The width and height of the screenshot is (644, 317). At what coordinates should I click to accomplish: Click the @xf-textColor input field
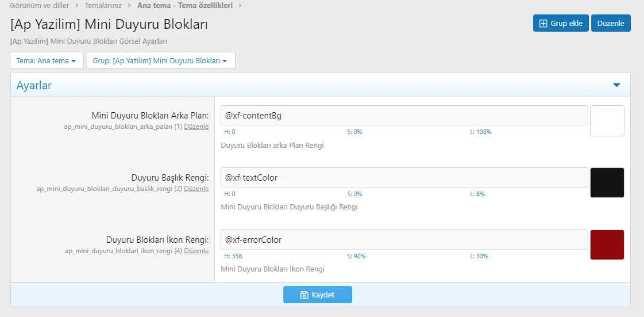pos(404,177)
